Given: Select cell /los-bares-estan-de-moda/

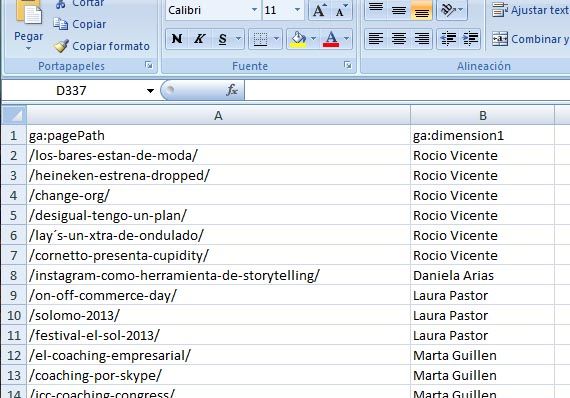Looking at the screenshot, I should click(218, 156).
